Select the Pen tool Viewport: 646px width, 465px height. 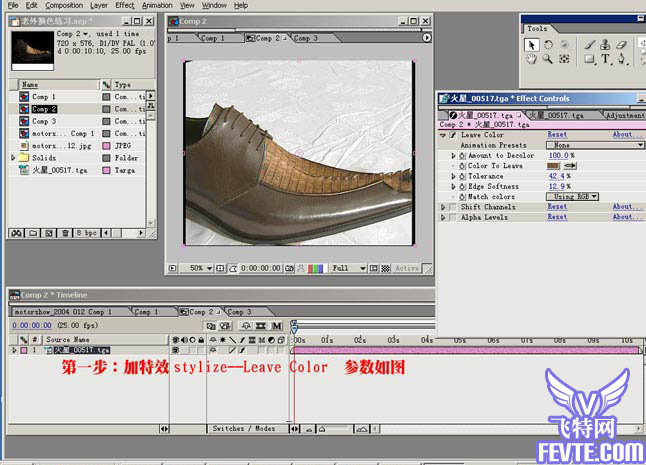coord(622,59)
